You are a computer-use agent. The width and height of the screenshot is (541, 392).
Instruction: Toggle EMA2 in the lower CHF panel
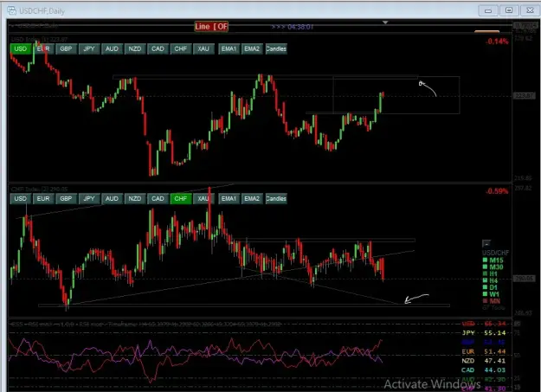[x=252, y=199]
